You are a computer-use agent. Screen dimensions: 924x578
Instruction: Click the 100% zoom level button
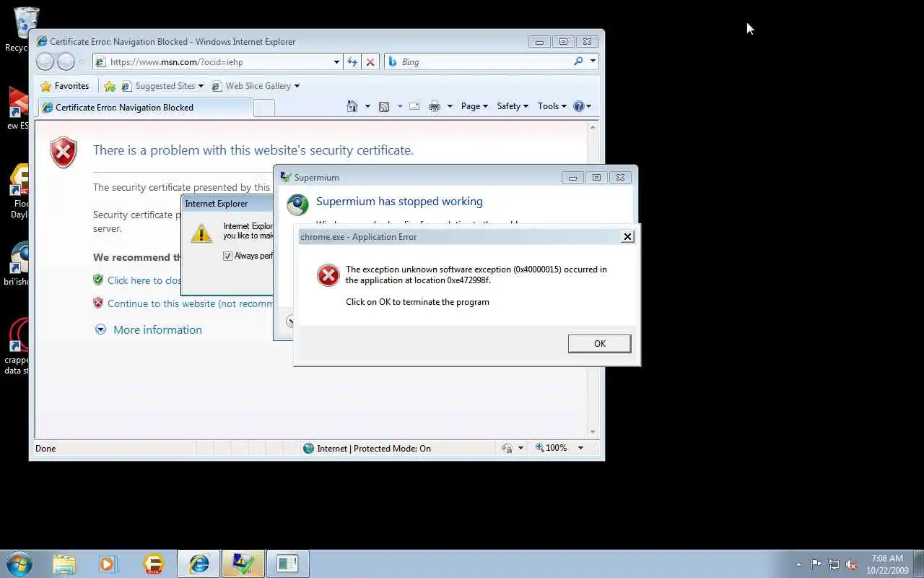pos(551,448)
